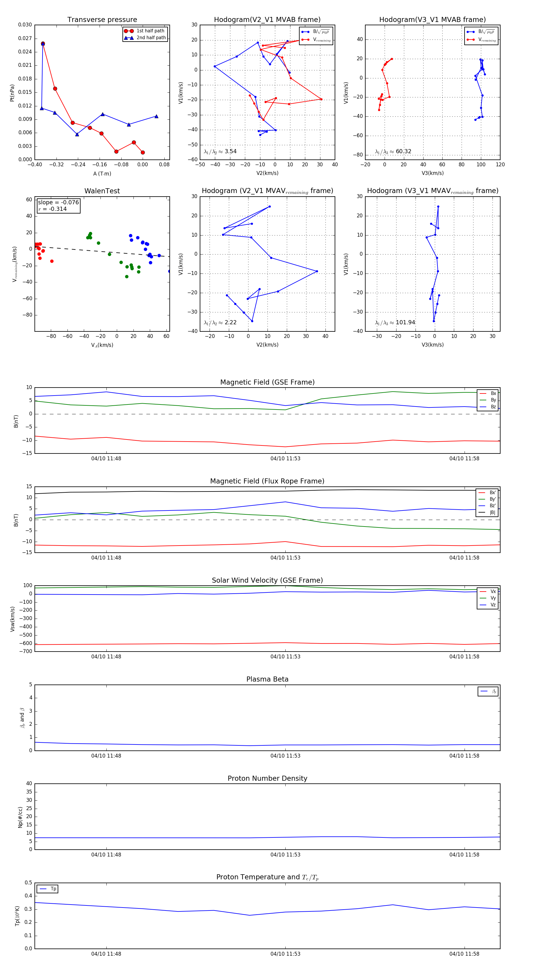Click '04/10 11:58' tick under Plasma Beta plot
Screen dimensions: 535x980
click(x=464, y=755)
